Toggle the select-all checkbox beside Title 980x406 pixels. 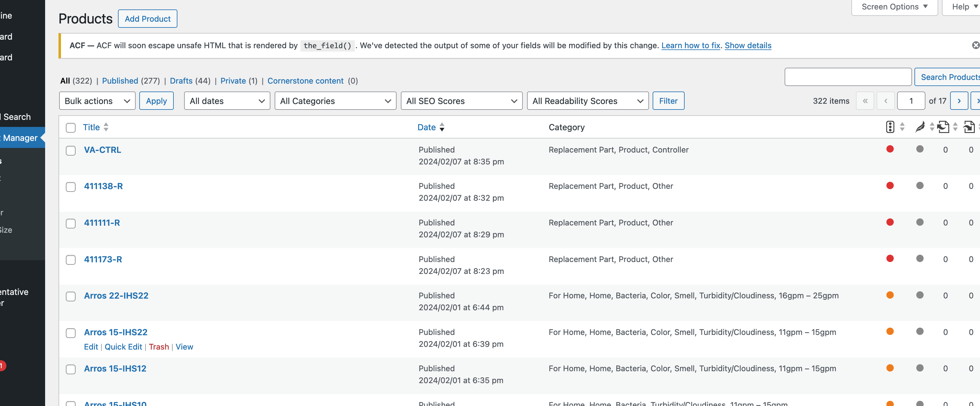pyautogui.click(x=71, y=128)
